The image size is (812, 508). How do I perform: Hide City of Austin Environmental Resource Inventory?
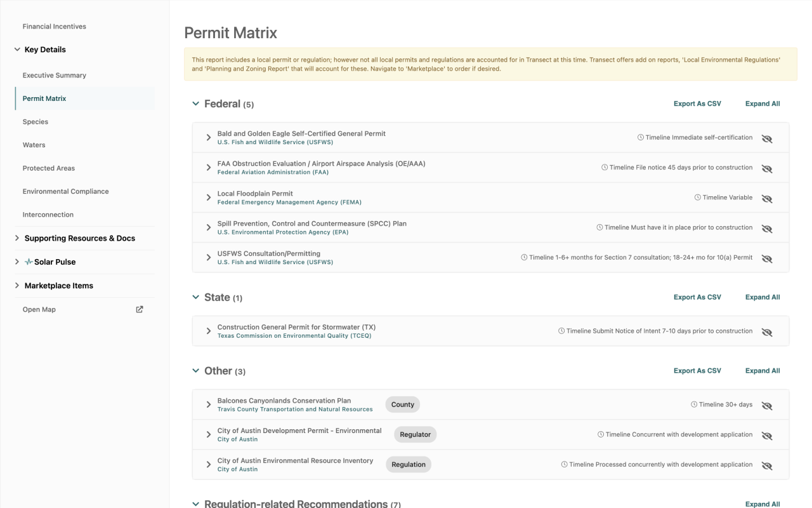pyautogui.click(x=767, y=465)
